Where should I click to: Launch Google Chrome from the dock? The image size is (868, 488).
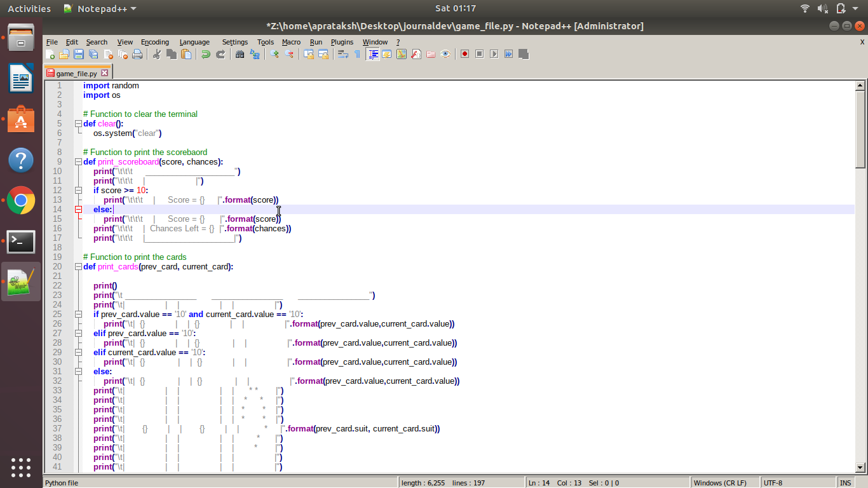tap(21, 201)
